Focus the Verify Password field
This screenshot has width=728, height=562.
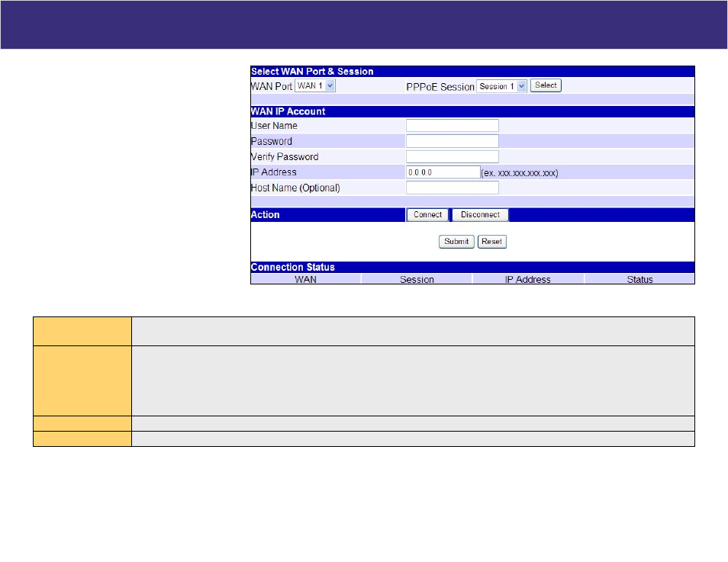click(x=453, y=156)
